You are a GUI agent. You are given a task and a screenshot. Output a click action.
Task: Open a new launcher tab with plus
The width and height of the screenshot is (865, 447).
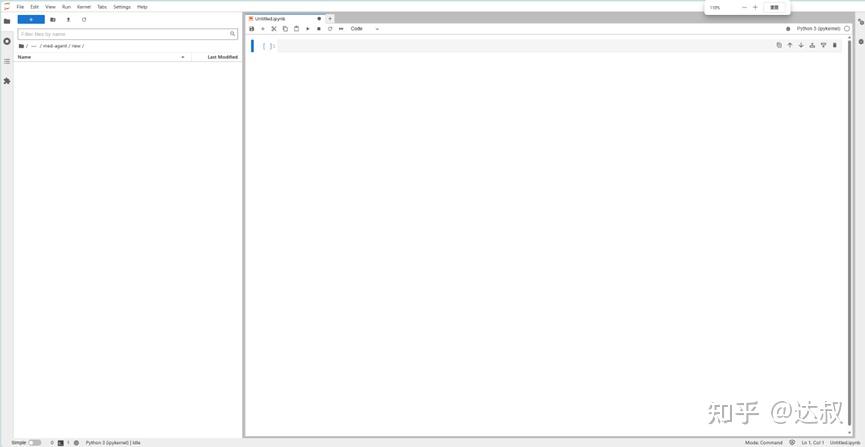point(330,19)
